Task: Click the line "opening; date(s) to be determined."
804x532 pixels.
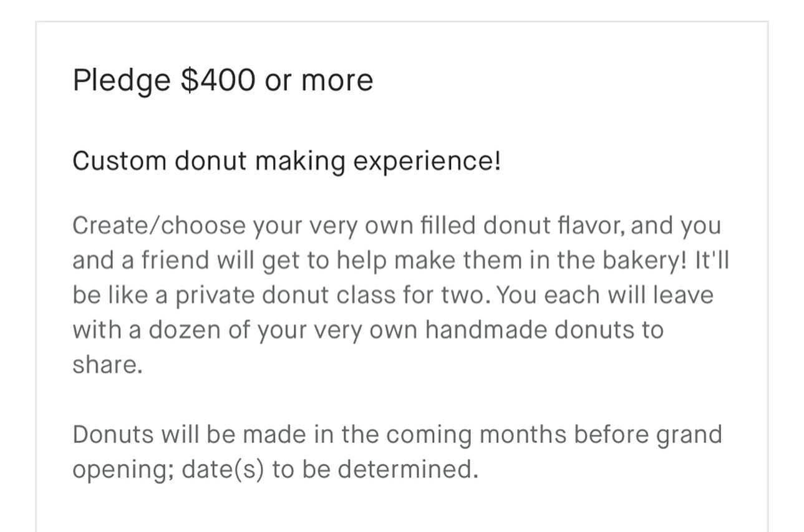Action: (275, 469)
